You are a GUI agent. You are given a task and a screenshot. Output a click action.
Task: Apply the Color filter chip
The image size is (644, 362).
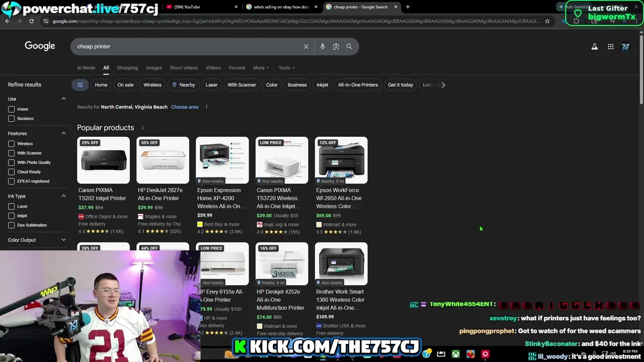tap(272, 85)
